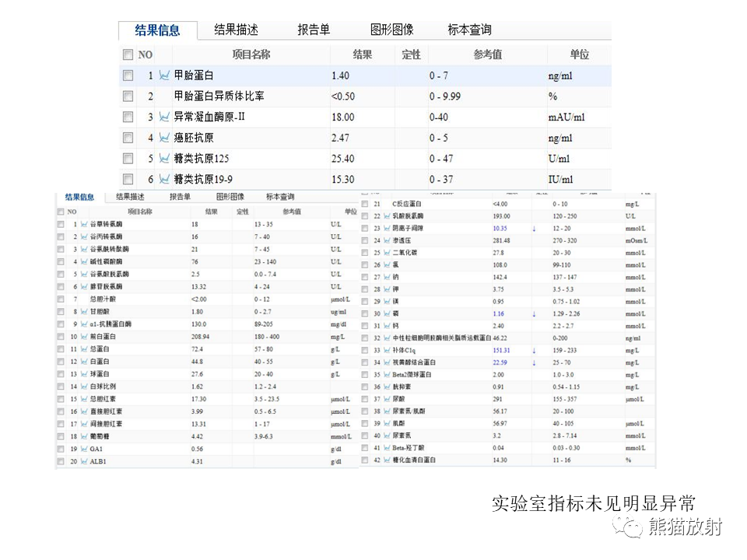747x560 pixels.
Task: Click the 实验室指标未见明显异常 caption
Action: 594,503
